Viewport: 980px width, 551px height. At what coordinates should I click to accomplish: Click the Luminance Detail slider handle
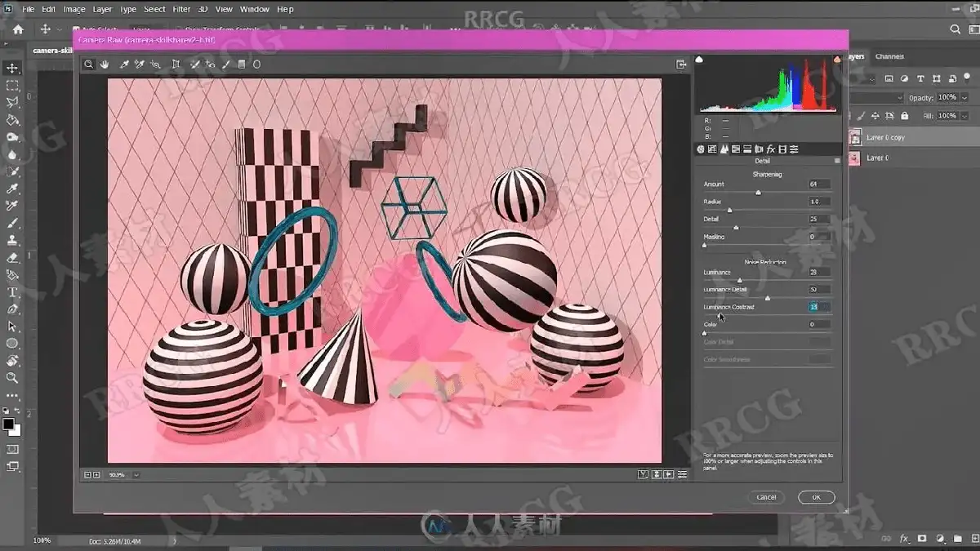pos(767,298)
